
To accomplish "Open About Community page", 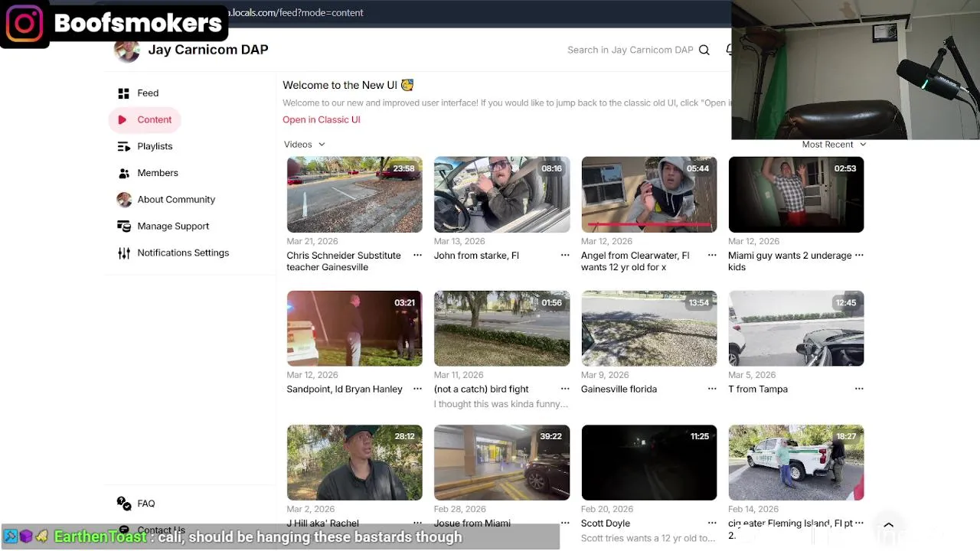I will point(176,200).
